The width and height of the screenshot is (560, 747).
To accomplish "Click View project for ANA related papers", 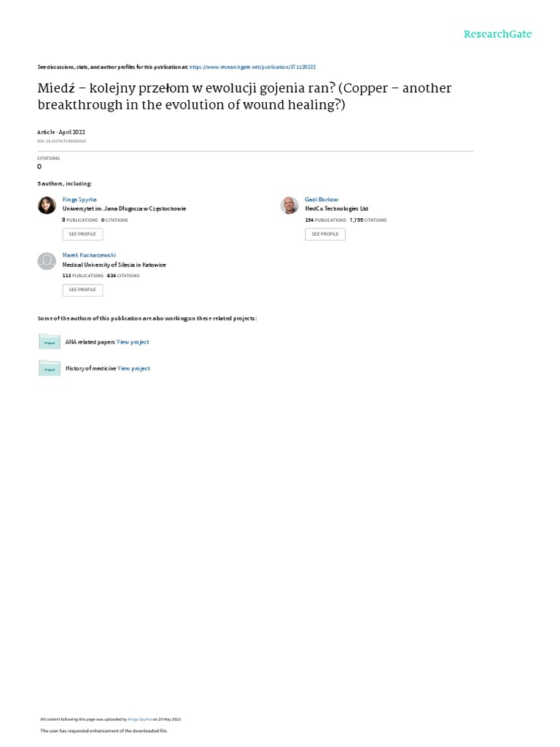I will click(133, 342).
